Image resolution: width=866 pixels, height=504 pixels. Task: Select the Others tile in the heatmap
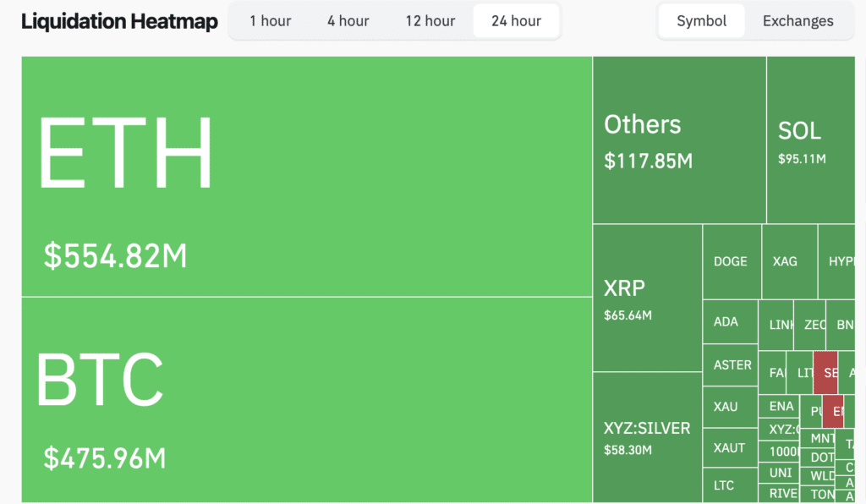coord(679,140)
